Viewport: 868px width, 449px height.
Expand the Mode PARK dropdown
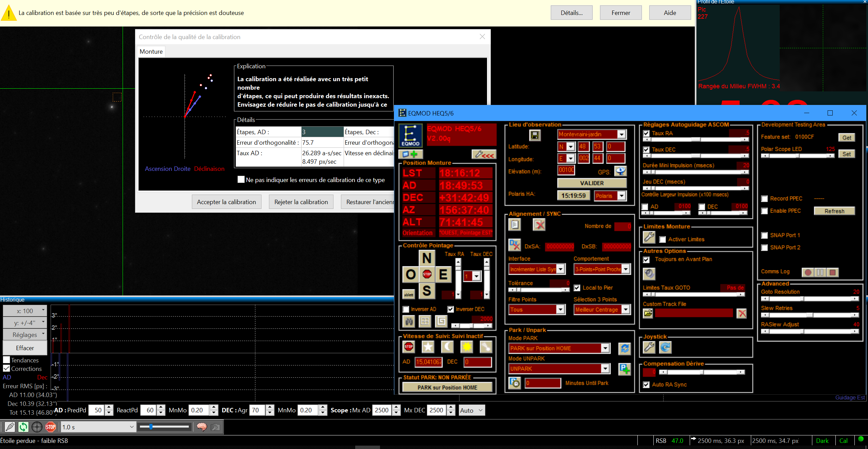pyautogui.click(x=605, y=348)
